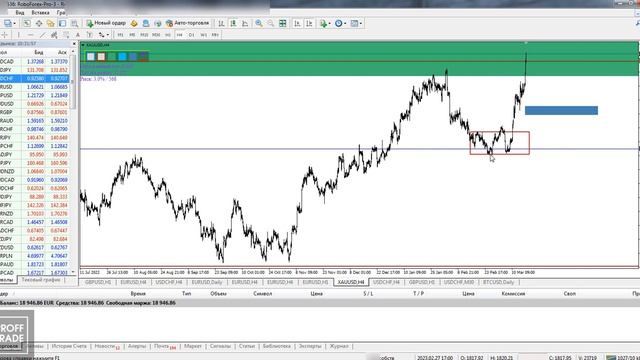Open the Эксперты terminal tab
This screenshot has width=640, height=360.
click(310, 346)
